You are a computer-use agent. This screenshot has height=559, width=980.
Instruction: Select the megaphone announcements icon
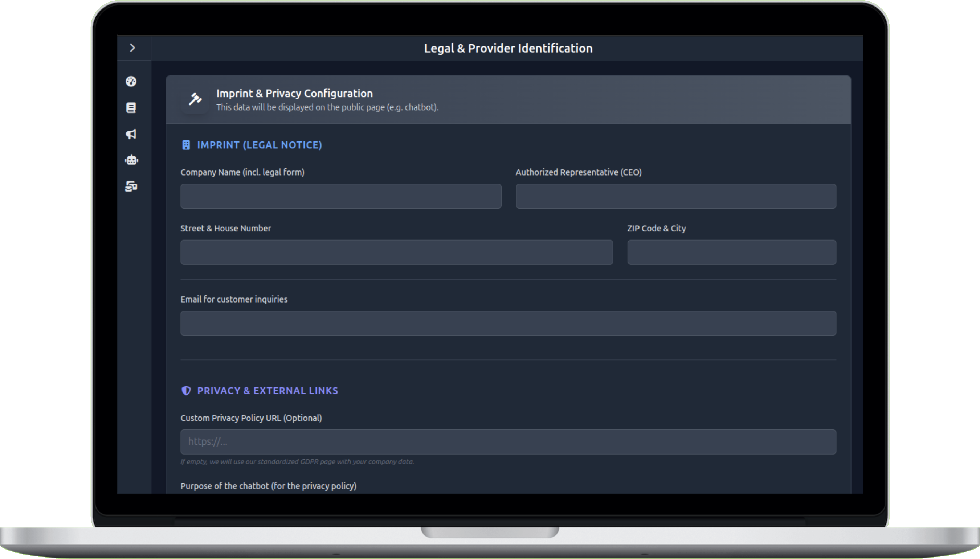click(131, 134)
